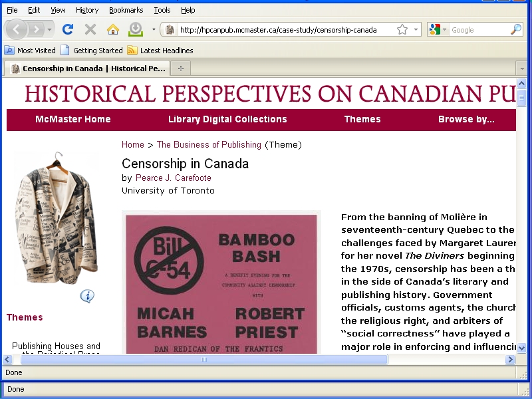
Task: Open the URL bar history dropdown
Action: pos(416,30)
